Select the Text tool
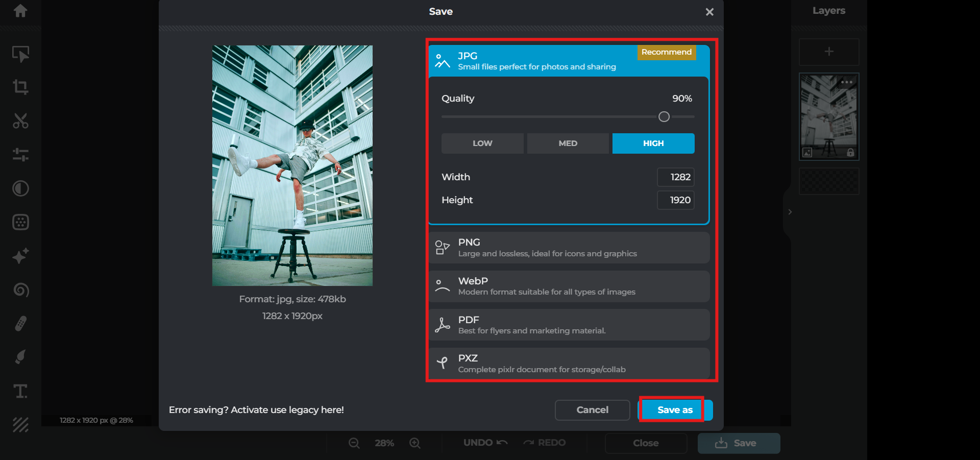 coord(20,391)
